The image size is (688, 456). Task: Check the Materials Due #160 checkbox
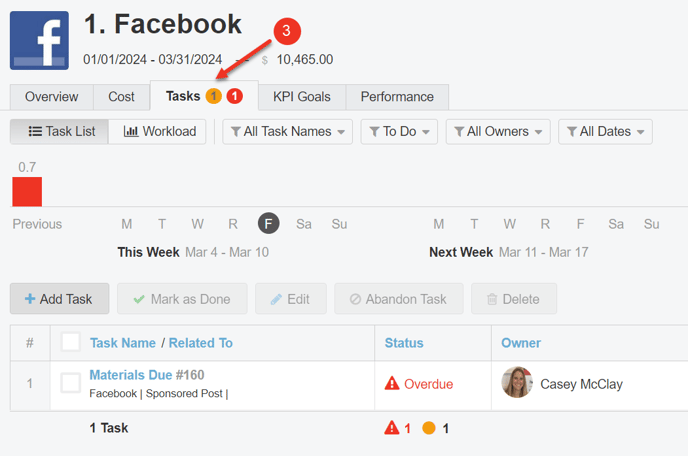point(71,383)
